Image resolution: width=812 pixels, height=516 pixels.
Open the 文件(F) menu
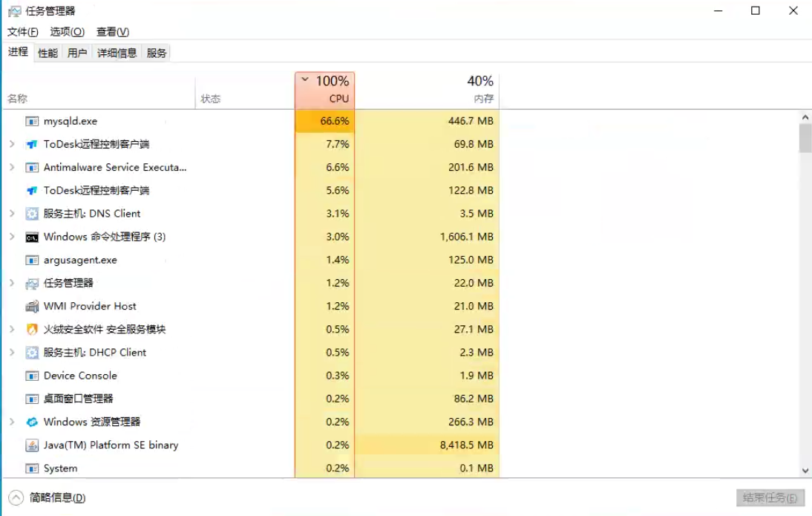click(23, 32)
